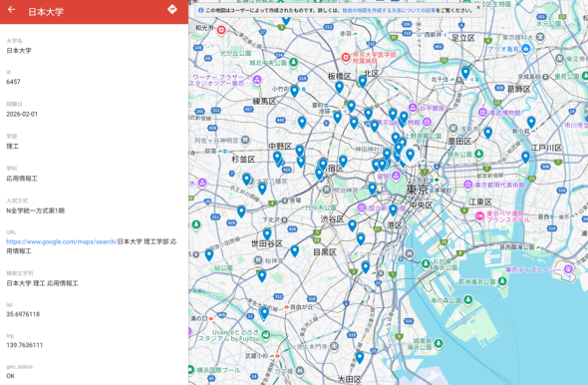The width and height of the screenshot is (588, 385).
Task: Select the 海の森公園 park icon
Action: tap(468, 300)
